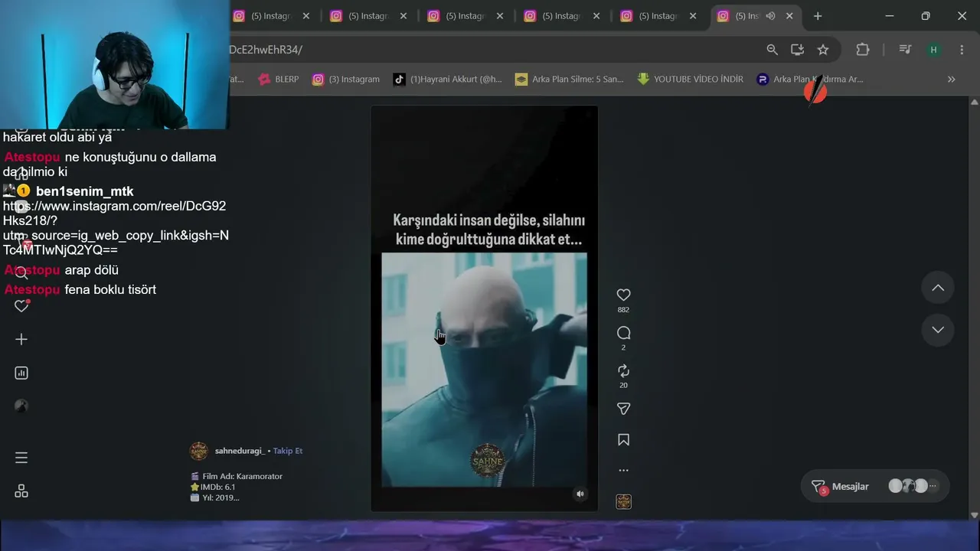
Task: Click the page scrollbar down arrow
Action: tap(974, 515)
